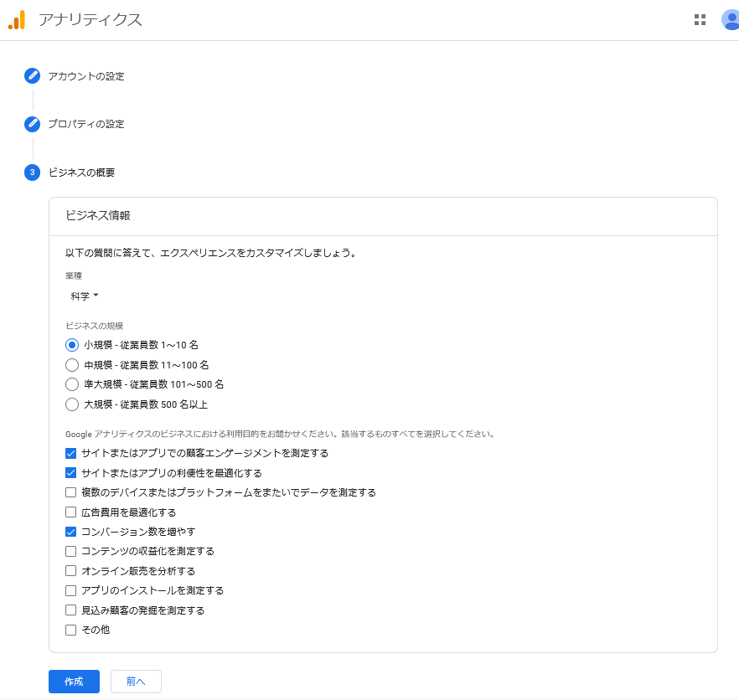739x700 pixels.
Task: Click the プロパティの設定 pencil step icon
Action: 32,124
